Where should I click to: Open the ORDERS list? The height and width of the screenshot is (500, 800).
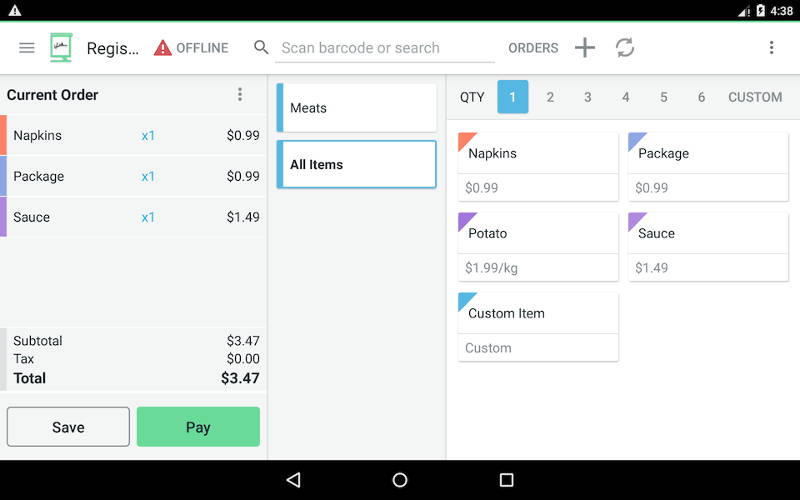click(x=533, y=48)
